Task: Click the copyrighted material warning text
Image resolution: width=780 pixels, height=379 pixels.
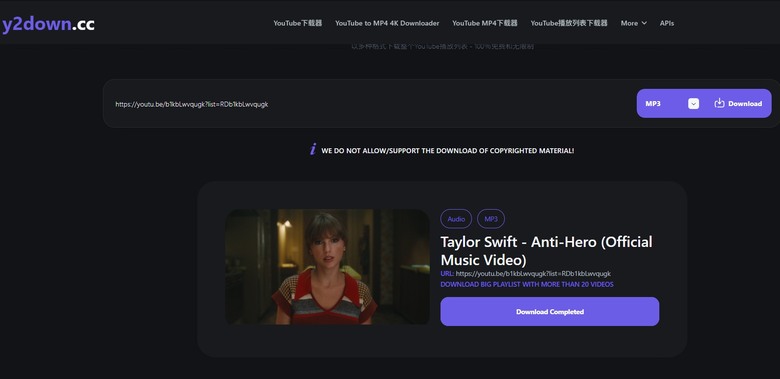Action: (448, 150)
